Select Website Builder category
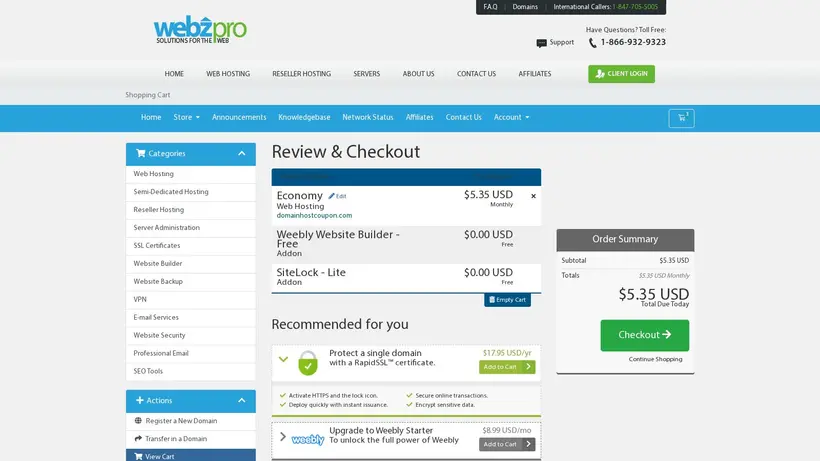The image size is (820, 461). click(x=191, y=263)
